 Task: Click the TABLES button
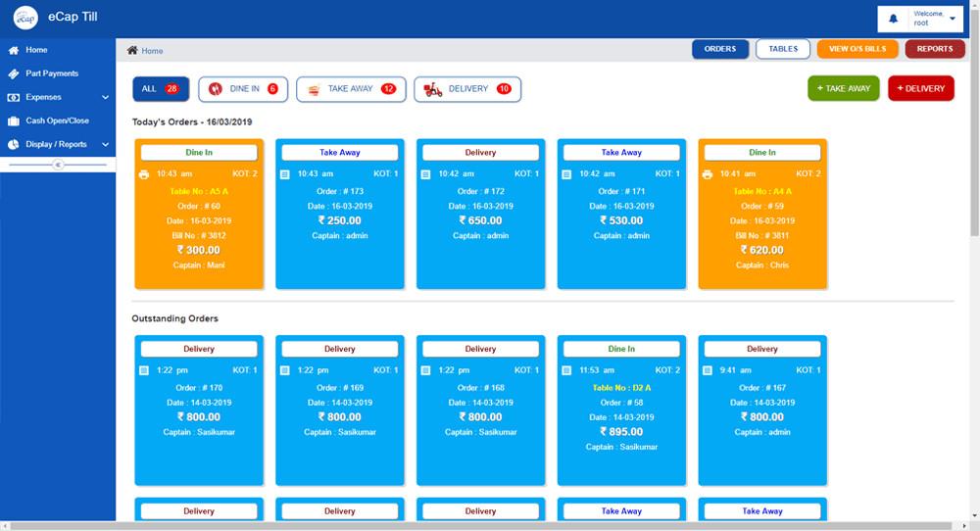click(x=782, y=49)
